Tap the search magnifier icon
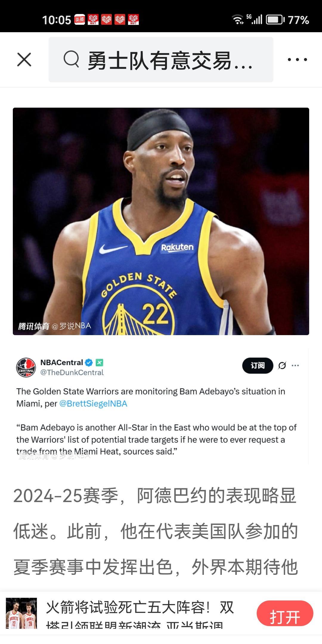This screenshot has height=644, width=322. [71, 59]
